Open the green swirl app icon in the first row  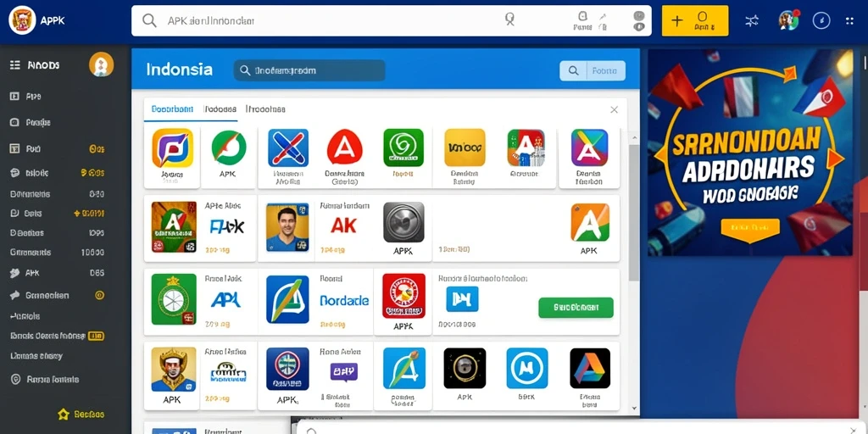pos(403,147)
